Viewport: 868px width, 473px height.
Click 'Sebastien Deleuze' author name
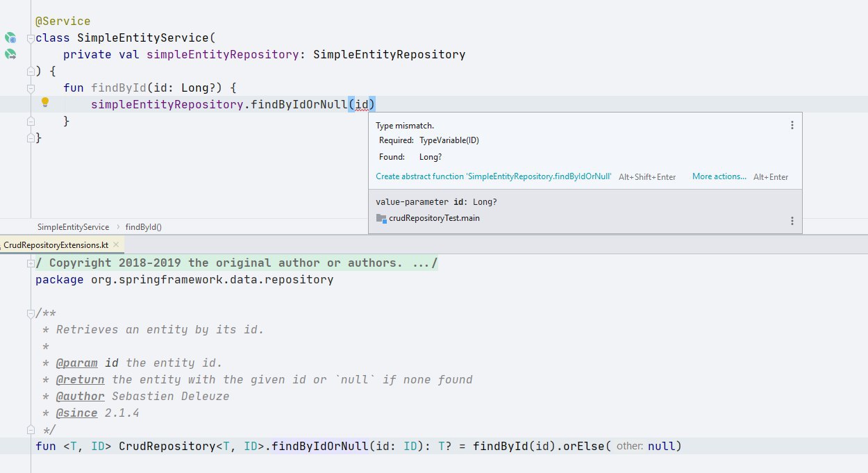pyautogui.click(x=170, y=397)
